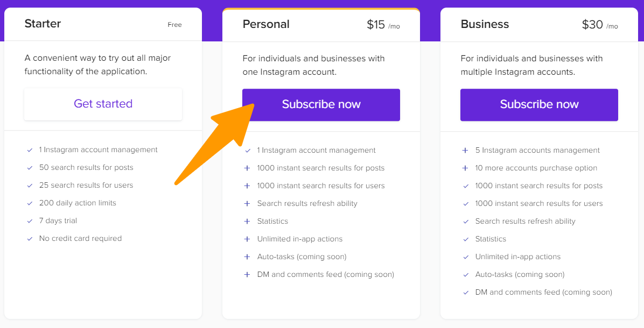The width and height of the screenshot is (644, 328).
Task: Click plus icon beside 10 more accounts purchase option
Action: point(465,168)
